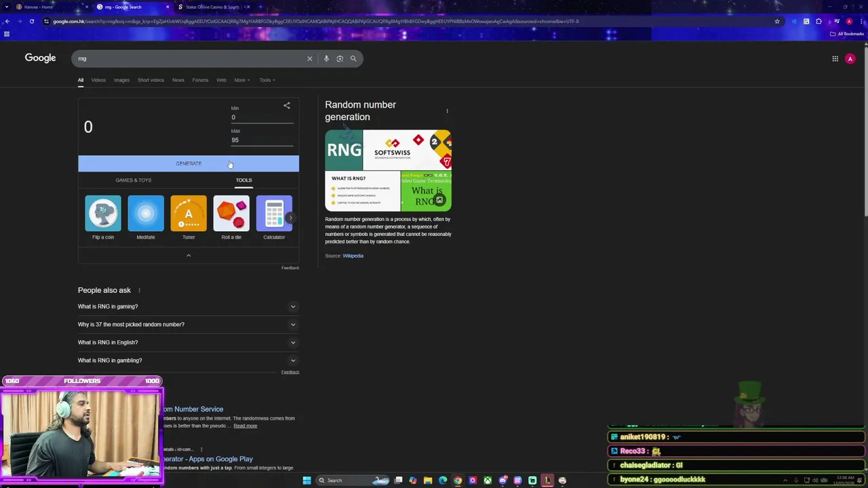Viewport: 868px width, 488px height.
Task: Open Google Lens image search
Action: 340,58
